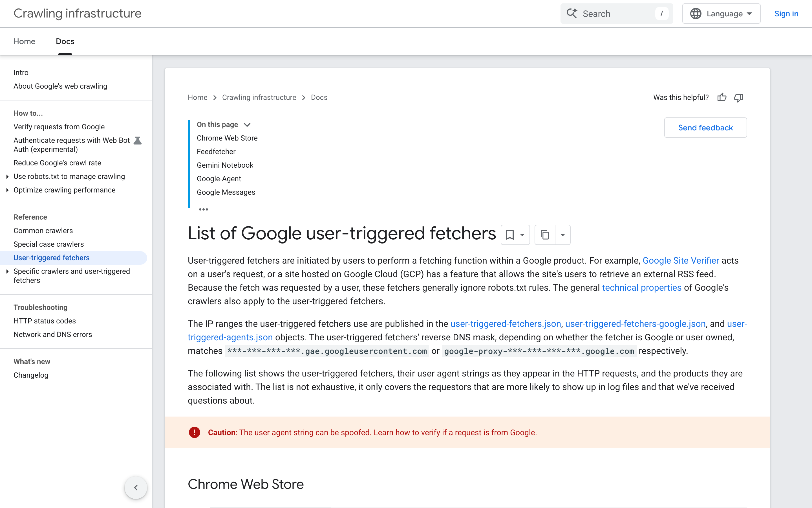Open Verify requests from Google
This screenshot has height=508, width=812.
pyautogui.click(x=59, y=127)
